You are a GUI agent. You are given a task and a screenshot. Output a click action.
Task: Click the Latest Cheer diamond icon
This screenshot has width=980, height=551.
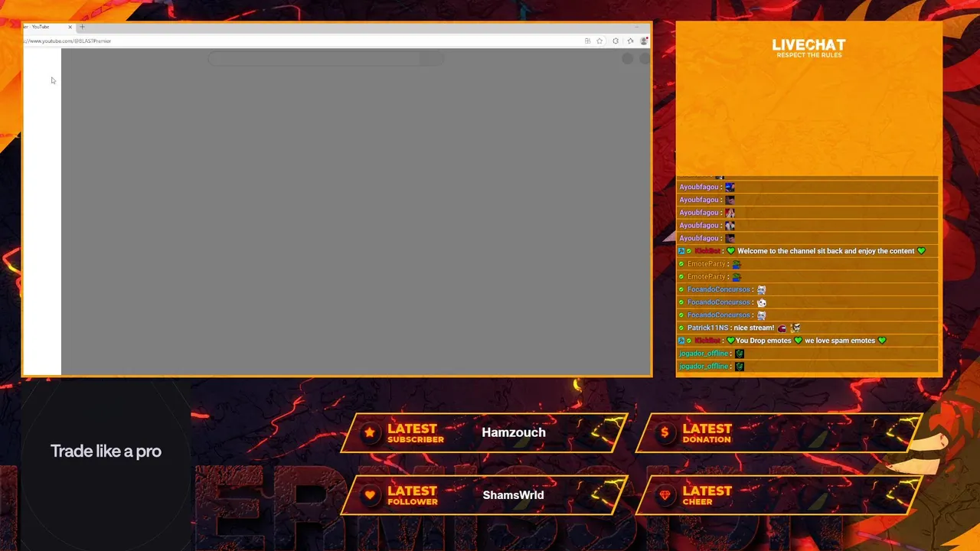665,495
